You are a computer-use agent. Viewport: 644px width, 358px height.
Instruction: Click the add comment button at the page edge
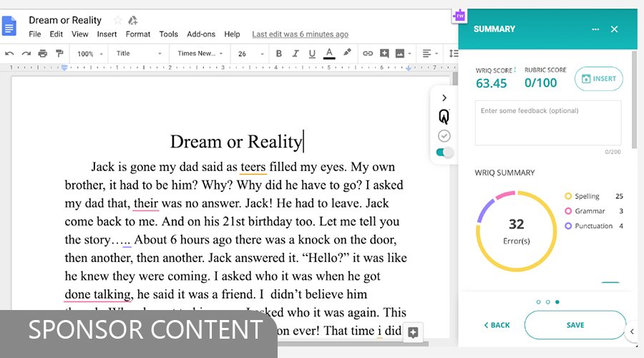click(x=413, y=332)
